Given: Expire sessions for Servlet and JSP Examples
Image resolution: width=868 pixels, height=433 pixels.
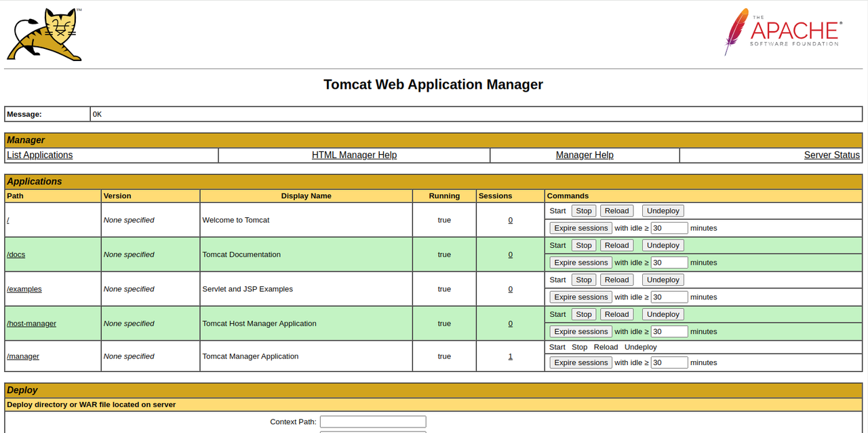Looking at the screenshot, I should tap(581, 297).
